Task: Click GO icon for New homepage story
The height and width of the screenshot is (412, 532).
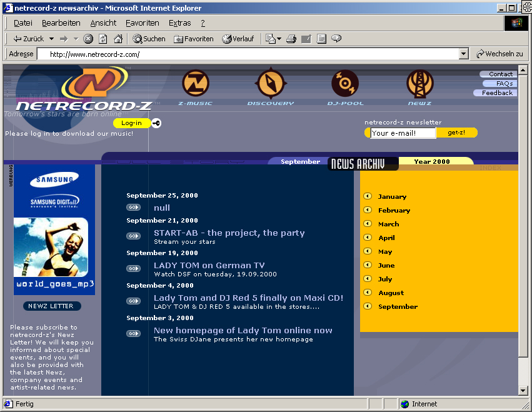Action: click(133, 334)
